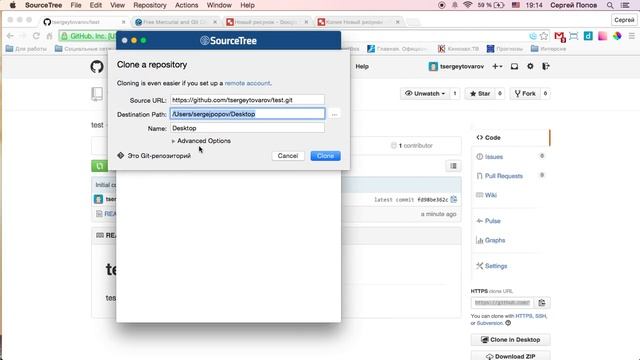This screenshot has height=360, width=640.
Task: Click the HTTPS clone URL field
Action: click(x=502, y=303)
